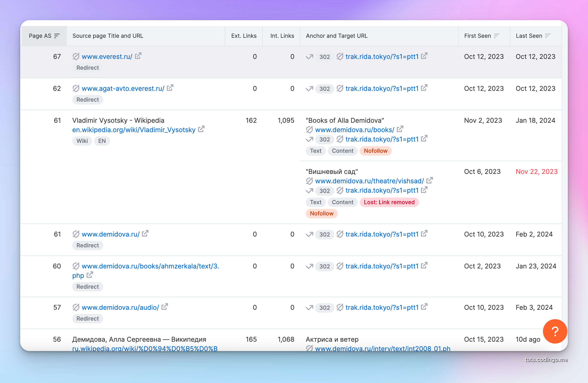This screenshot has height=383, width=588.
Task: Open trak.rida.tokyo link in ahmzerkala row
Action: [382, 266]
